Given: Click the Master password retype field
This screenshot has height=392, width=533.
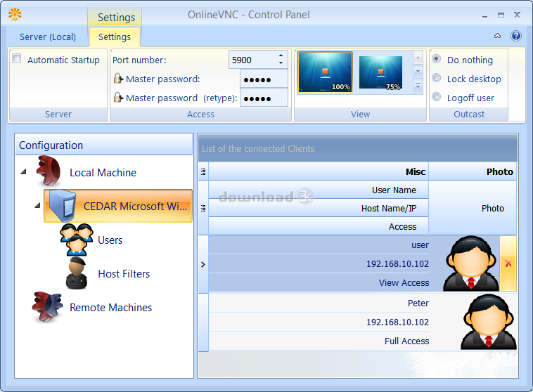Looking at the screenshot, I should pos(264,98).
